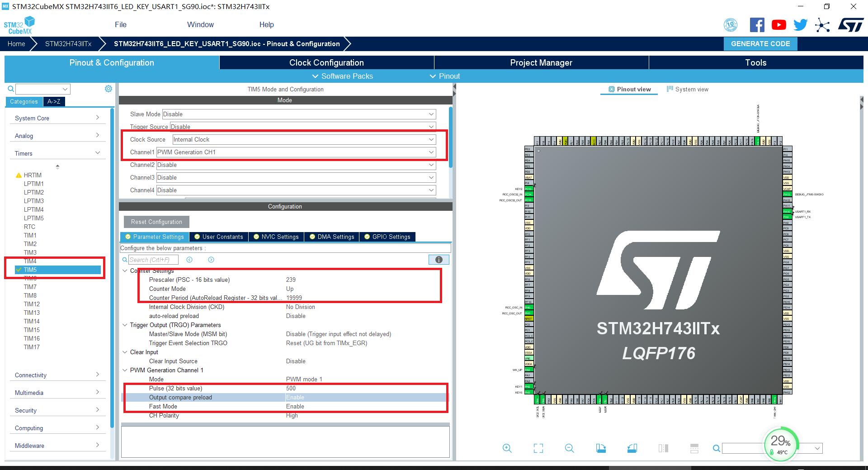Click the parameter info icon
Viewport: 868px width, 470px height.
(x=438, y=260)
